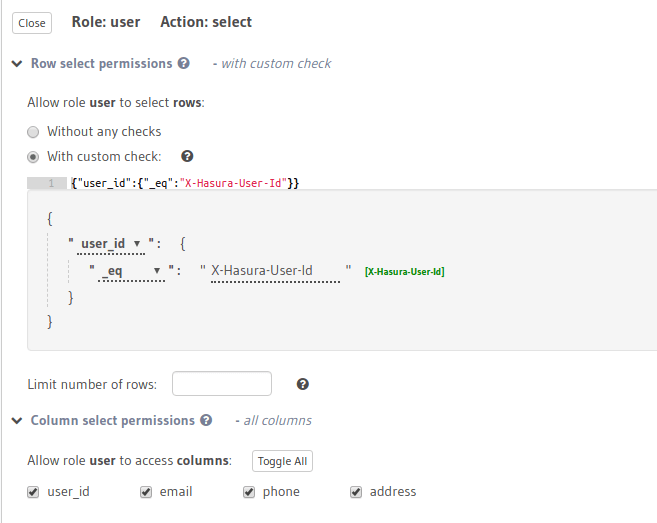Click help icon next to With custom check

tap(187, 156)
